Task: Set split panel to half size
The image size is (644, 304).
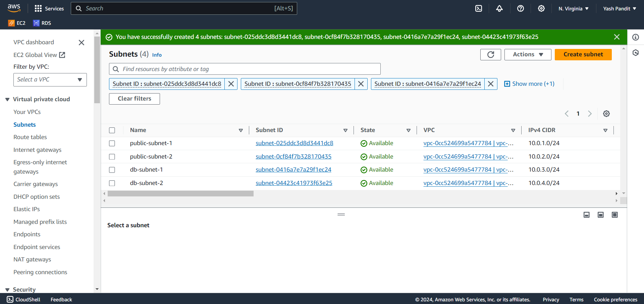Action: [x=601, y=215]
